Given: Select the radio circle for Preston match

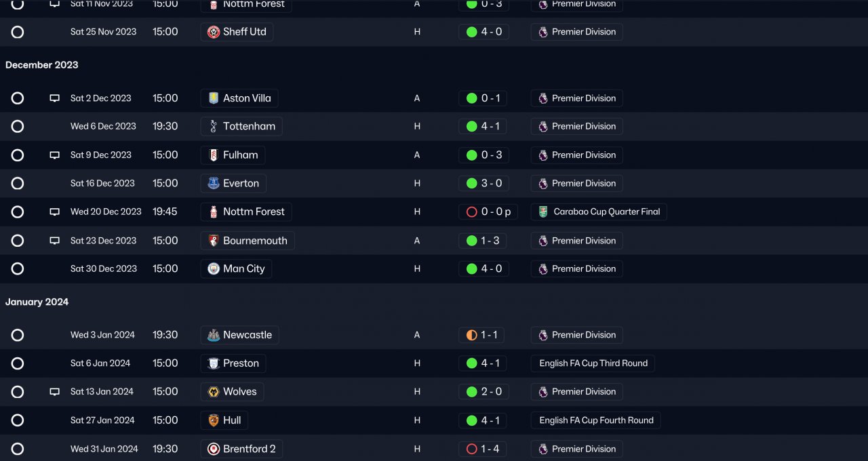Looking at the screenshot, I should coord(18,363).
